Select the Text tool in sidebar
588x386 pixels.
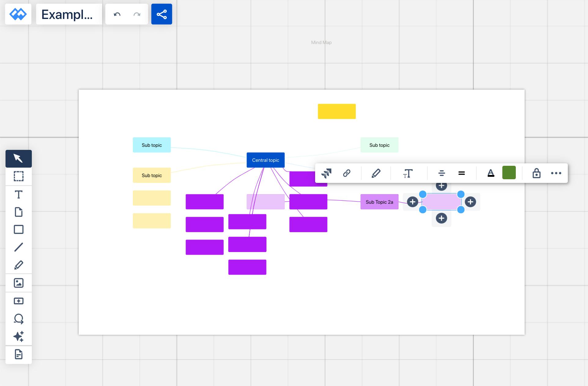pyautogui.click(x=19, y=195)
